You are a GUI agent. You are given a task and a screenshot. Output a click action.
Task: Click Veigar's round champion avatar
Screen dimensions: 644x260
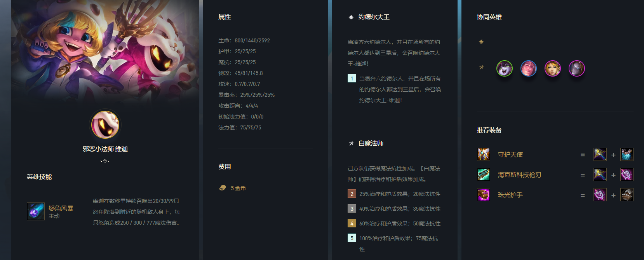(x=105, y=125)
